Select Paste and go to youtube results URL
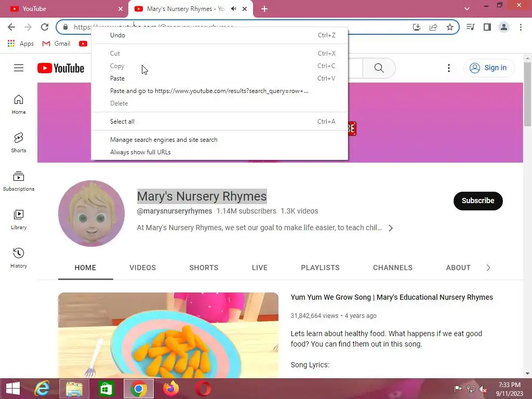This screenshot has width=532, height=399. tap(220, 91)
